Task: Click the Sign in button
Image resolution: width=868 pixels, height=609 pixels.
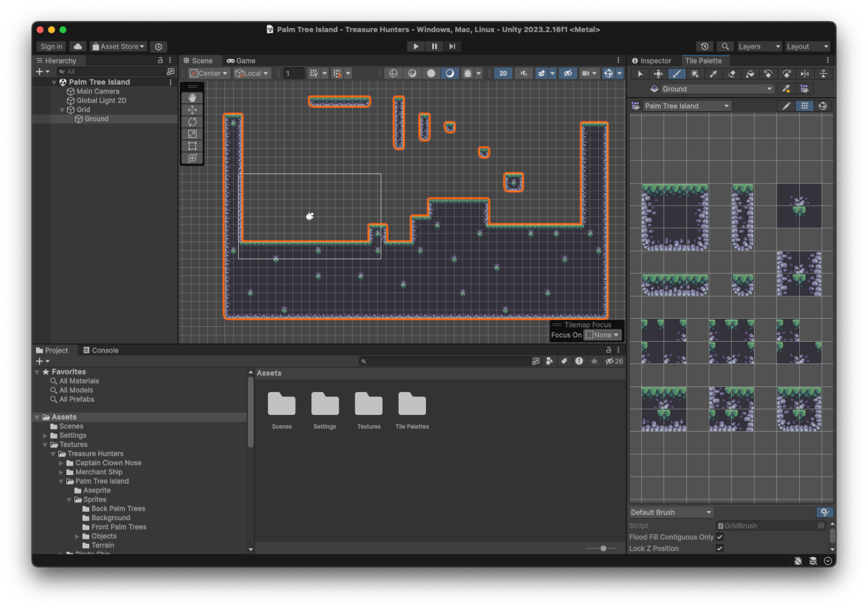Action: click(x=51, y=47)
